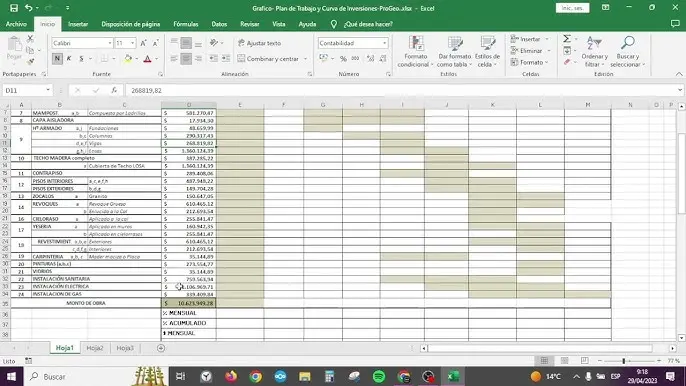Open Estilos de celda gallery

[487, 52]
